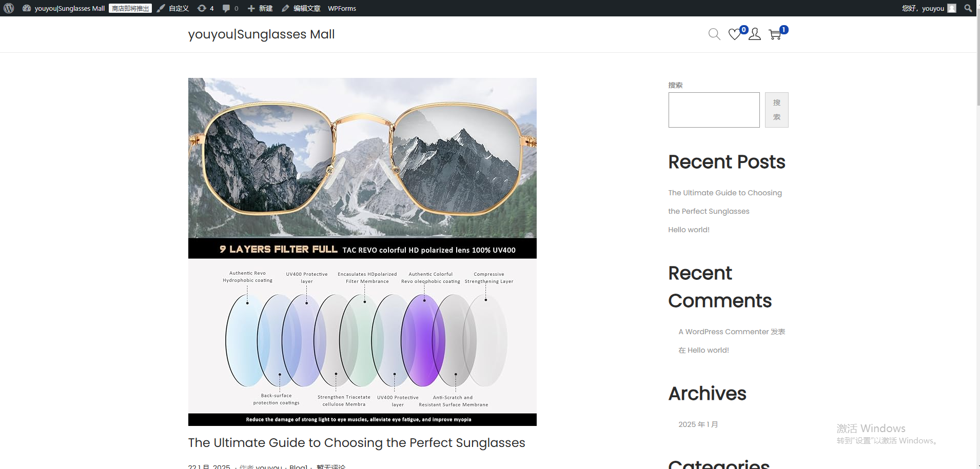Open the 自定义 customizer link

(173, 8)
